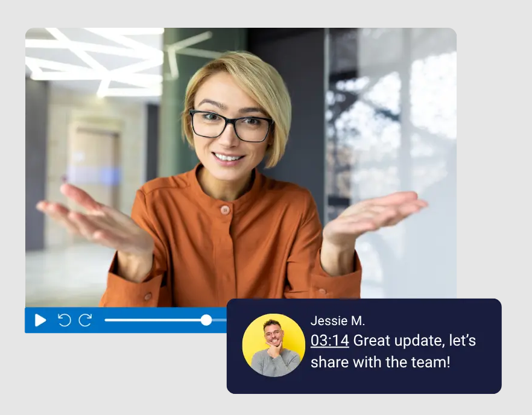Screen dimensions: 532x415
Task: Click the woman's left raised hand in video
Action: pyautogui.click(x=375, y=212)
